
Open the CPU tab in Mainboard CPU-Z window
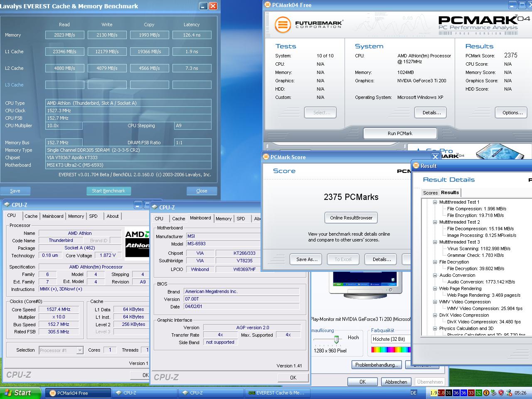(159, 219)
